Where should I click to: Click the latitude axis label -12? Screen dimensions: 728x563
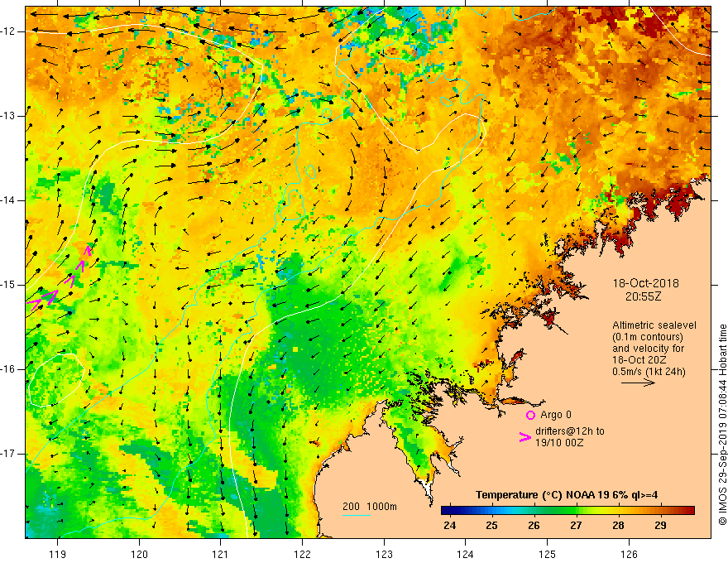9,31
